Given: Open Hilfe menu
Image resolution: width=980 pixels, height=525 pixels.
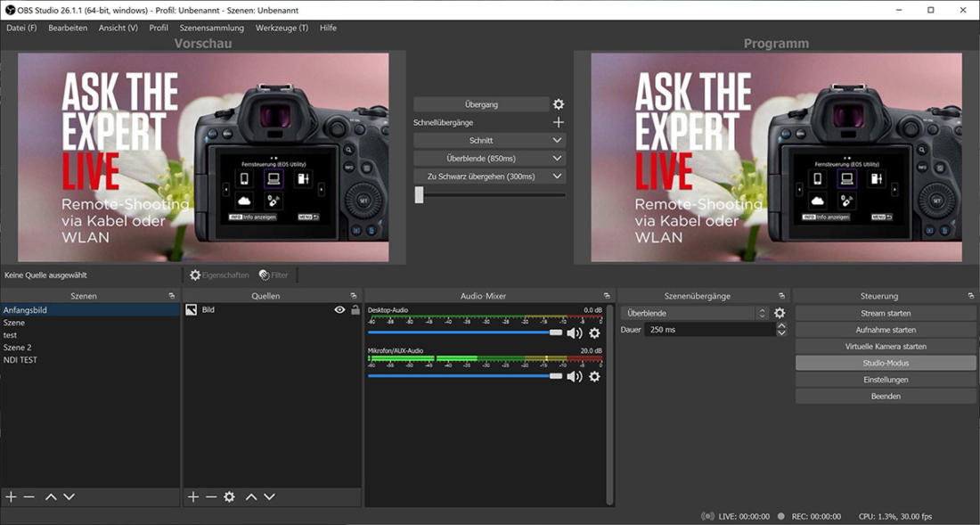Looking at the screenshot, I should 328,29.
